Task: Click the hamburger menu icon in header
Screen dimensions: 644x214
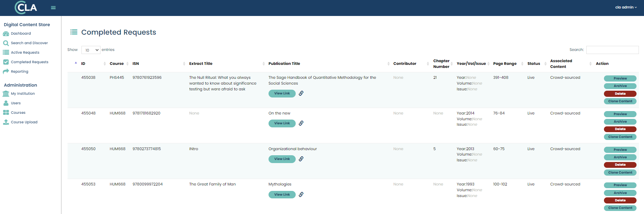Action: click(x=53, y=7)
